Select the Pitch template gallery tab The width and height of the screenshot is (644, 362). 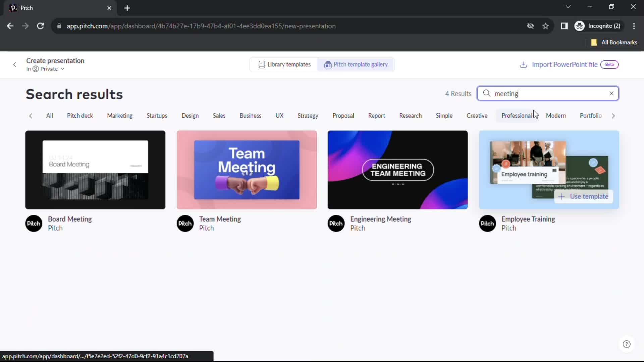(x=356, y=64)
